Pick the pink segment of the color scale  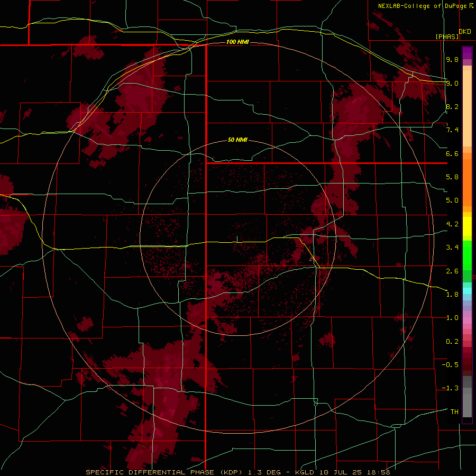tap(467, 321)
